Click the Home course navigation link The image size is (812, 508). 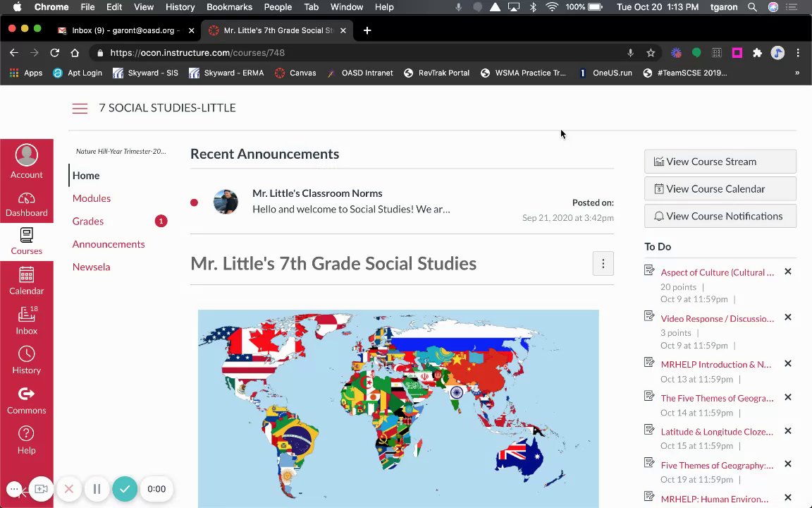[86, 176]
